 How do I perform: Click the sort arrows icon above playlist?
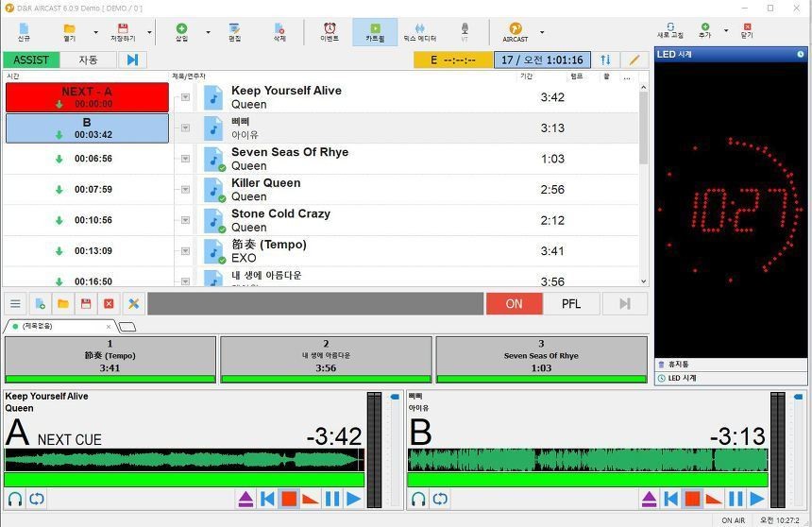(605, 60)
